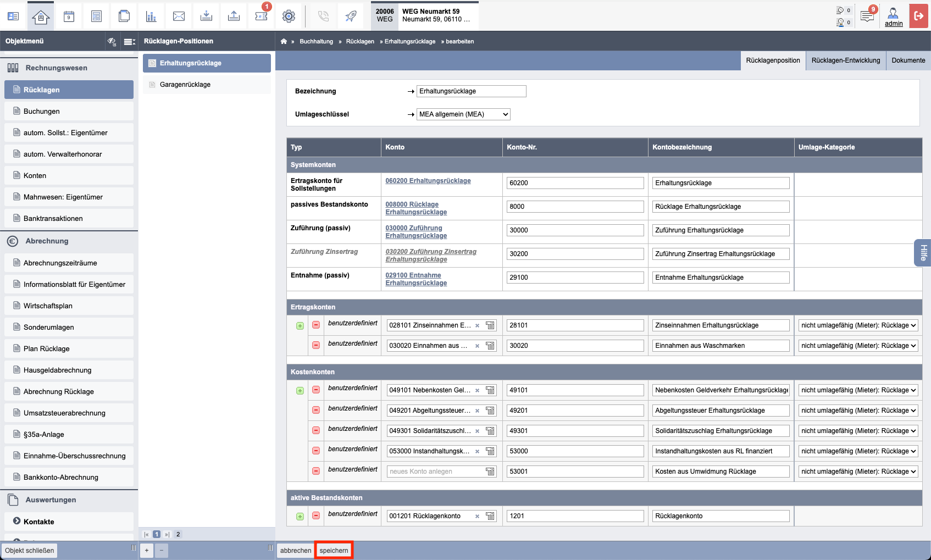Open the Rücklagen breadcrumb link
Image resolution: width=931 pixels, height=560 pixels.
(x=360, y=42)
